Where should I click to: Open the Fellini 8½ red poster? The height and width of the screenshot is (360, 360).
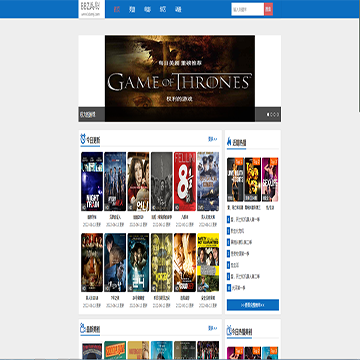coord(185,181)
